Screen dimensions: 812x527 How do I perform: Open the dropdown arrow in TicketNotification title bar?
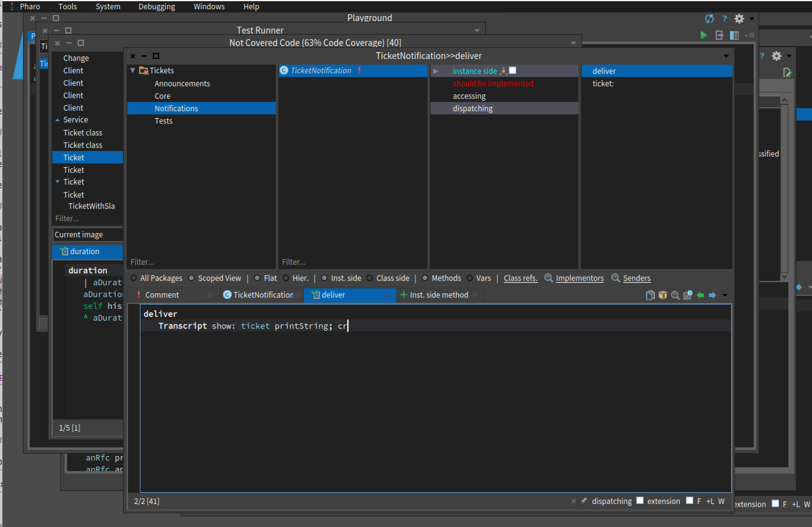[726, 56]
